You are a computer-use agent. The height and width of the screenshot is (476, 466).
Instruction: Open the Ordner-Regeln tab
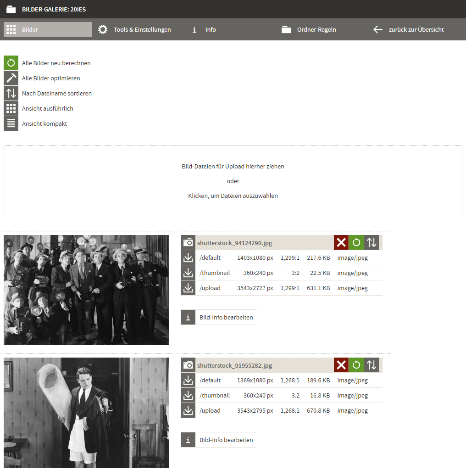point(309,29)
